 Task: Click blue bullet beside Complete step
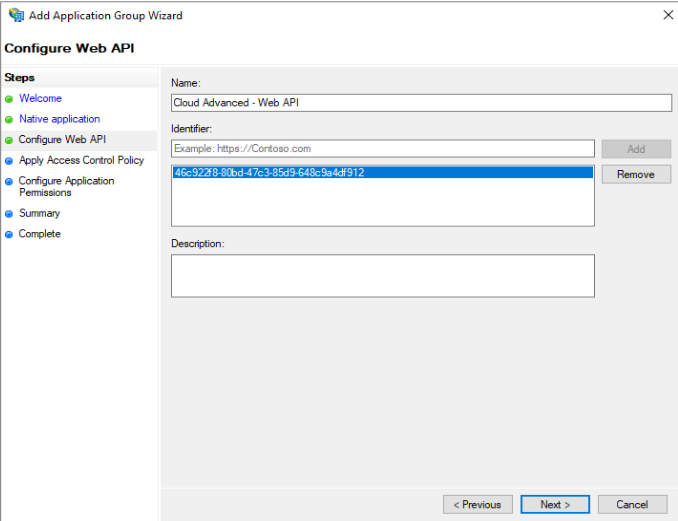click(9, 235)
